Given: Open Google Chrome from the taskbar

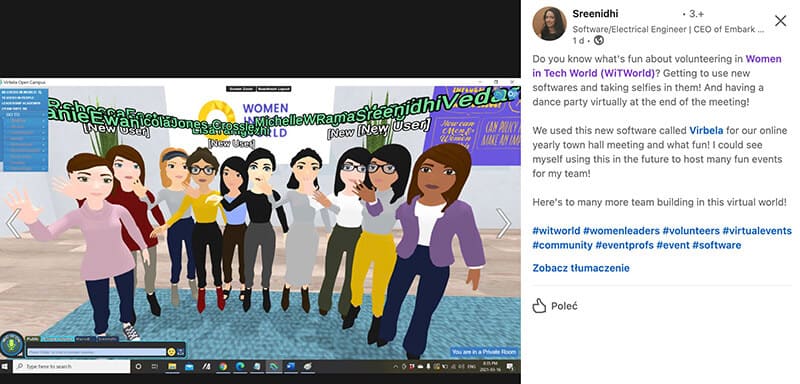Looking at the screenshot, I should [x=223, y=366].
